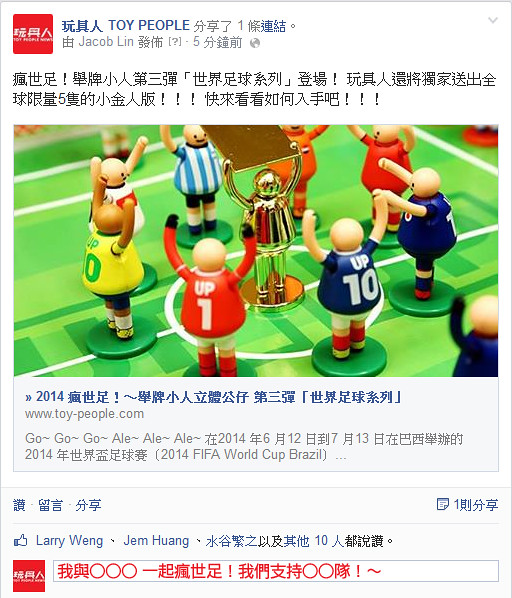This screenshot has width=512, height=598.
Task: Click Larry Weng in the likes list
Action: pyautogui.click(x=69, y=541)
